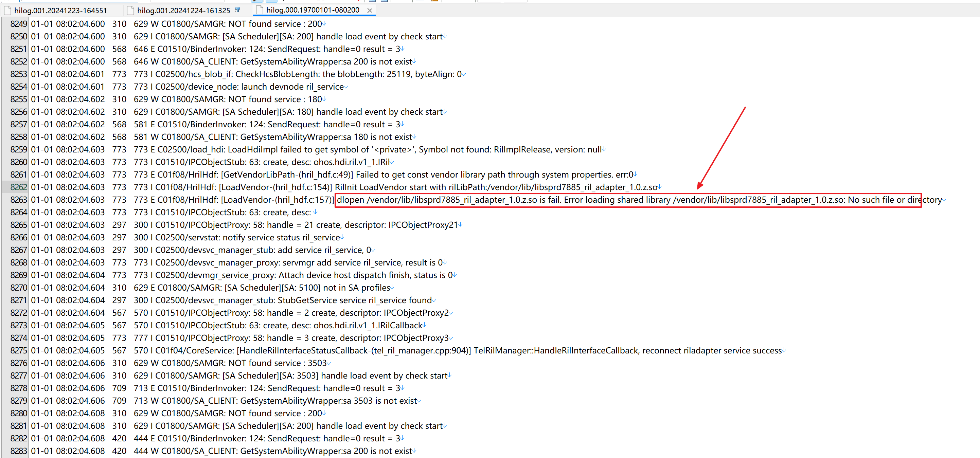The width and height of the screenshot is (980, 458).
Task: Click timestamp '01-01 08:02:04.608' on line 8283
Action: [68, 451]
